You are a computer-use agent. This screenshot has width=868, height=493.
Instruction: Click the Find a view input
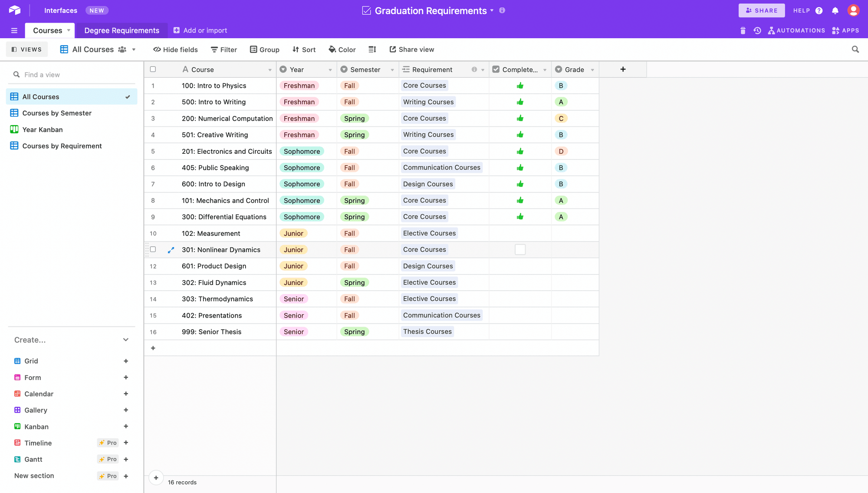tap(74, 75)
